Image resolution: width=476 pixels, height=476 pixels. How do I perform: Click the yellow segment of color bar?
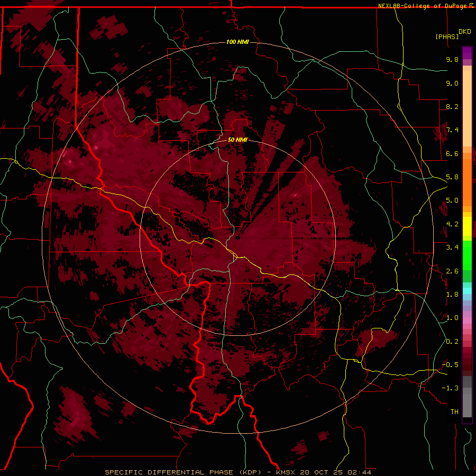click(467, 226)
